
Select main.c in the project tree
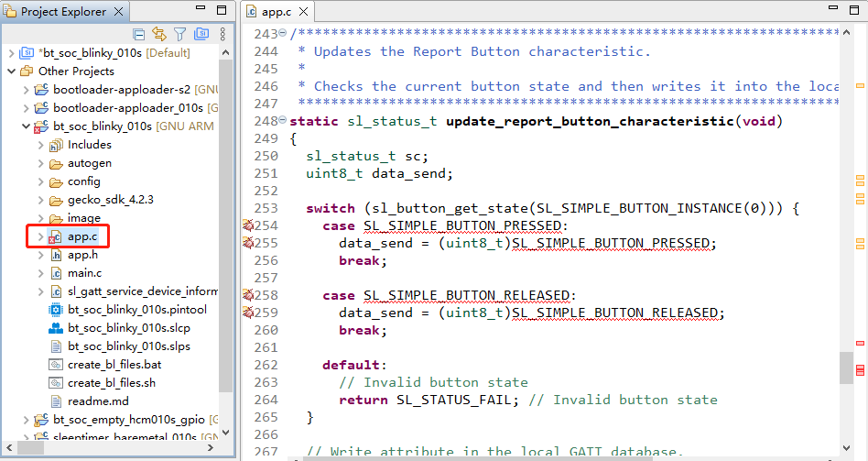point(84,272)
